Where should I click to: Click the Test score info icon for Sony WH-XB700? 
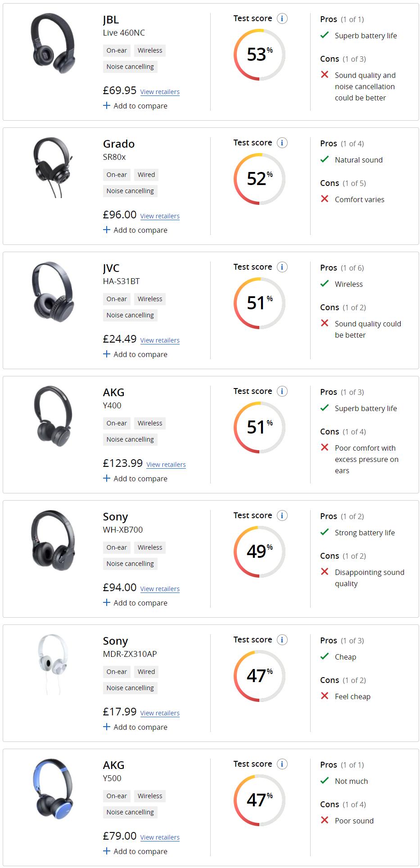282,515
